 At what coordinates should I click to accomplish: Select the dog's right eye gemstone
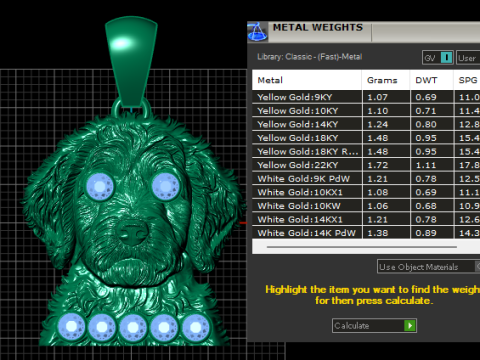(x=166, y=186)
